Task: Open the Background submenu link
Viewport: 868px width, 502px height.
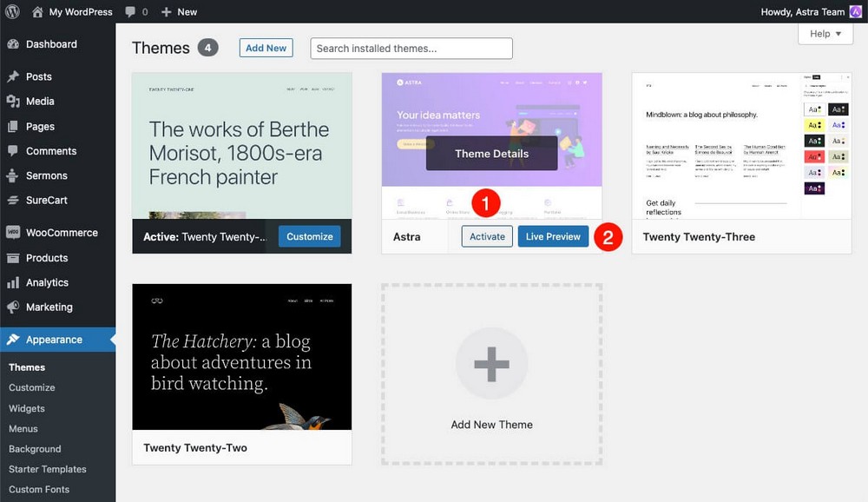Action: tap(35, 449)
